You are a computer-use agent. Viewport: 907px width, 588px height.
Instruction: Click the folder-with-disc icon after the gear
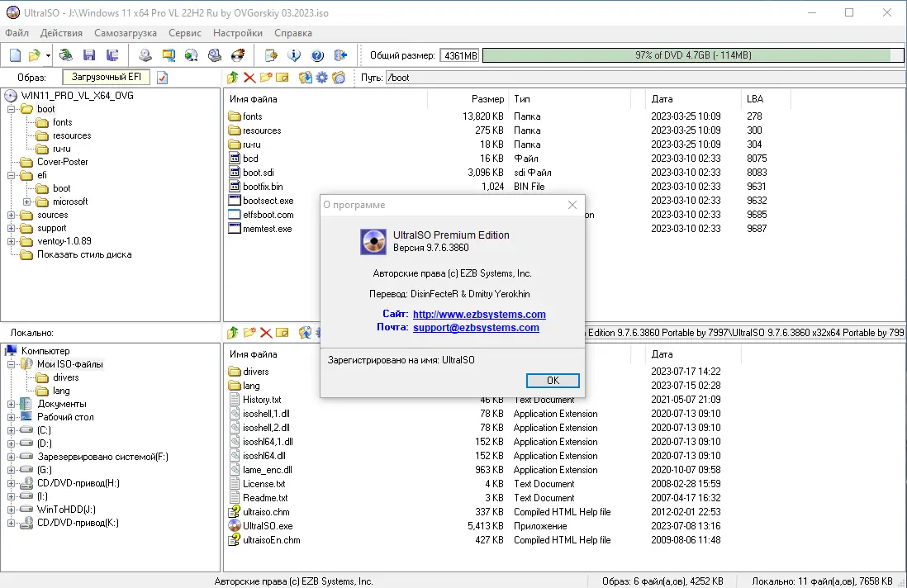pos(339,78)
